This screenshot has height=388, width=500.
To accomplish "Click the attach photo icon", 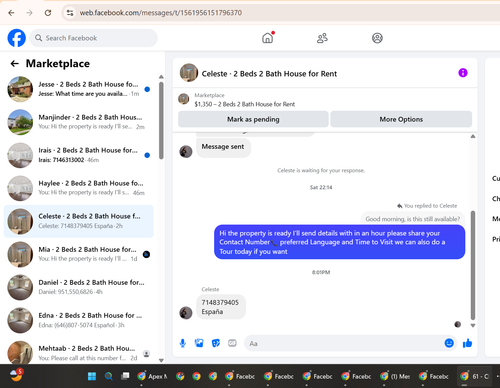I will point(199,343).
